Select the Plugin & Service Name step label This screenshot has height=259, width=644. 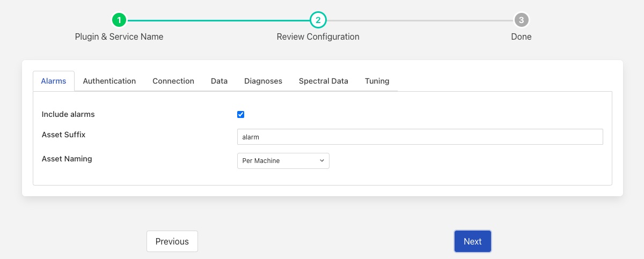119,37
